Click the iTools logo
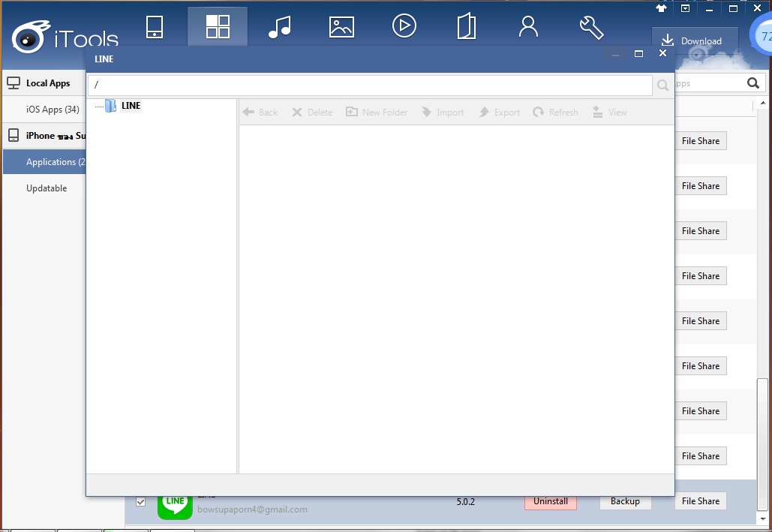 click(65, 38)
